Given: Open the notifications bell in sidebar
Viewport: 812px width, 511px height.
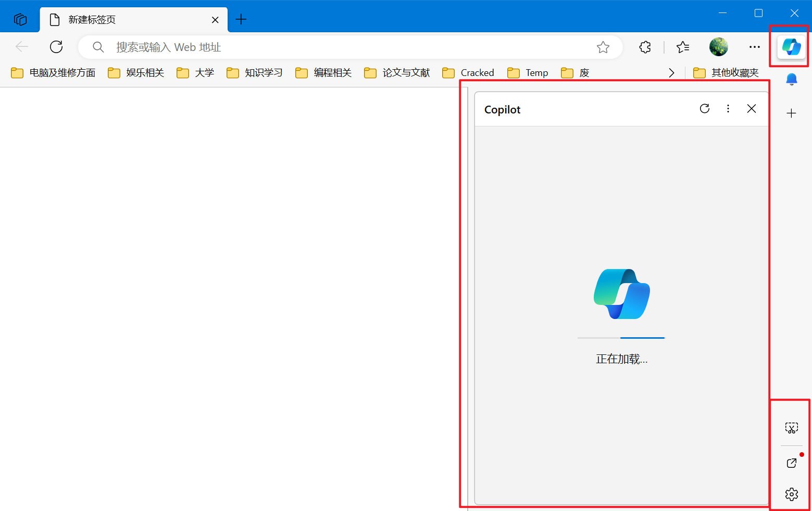Looking at the screenshot, I should (791, 80).
